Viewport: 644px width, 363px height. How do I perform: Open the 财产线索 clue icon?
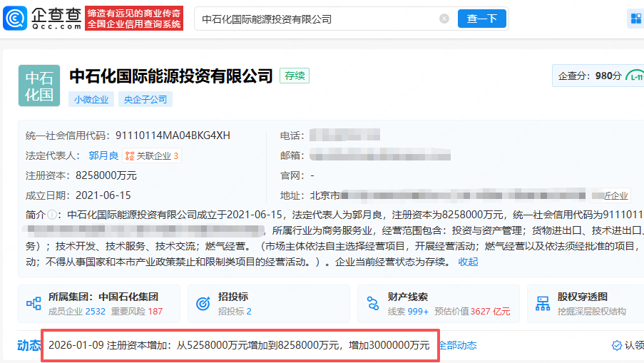tap(372, 304)
